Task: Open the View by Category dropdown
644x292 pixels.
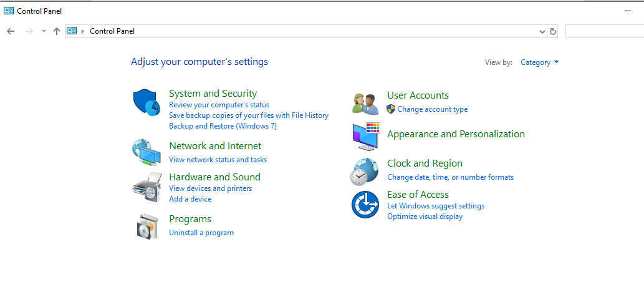Action: pyautogui.click(x=540, y=62)
